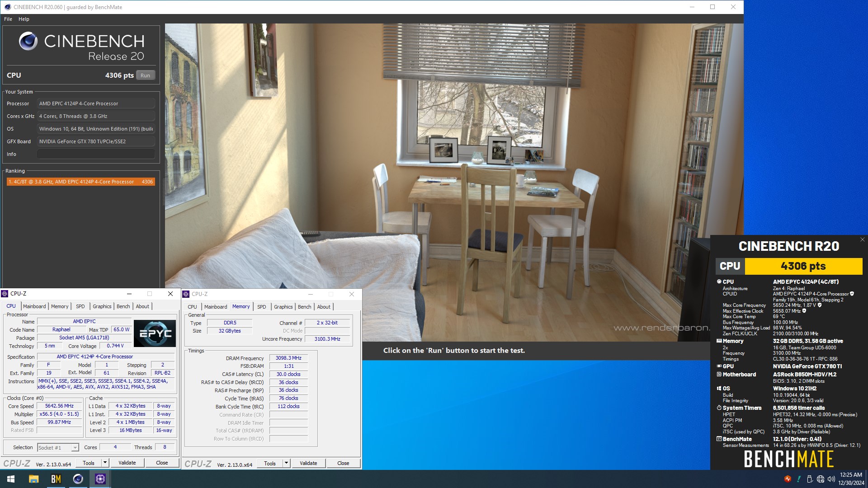Click DRAM Frequency value 3098.3 MHz

pyautogui.click(x=288, y=358)
